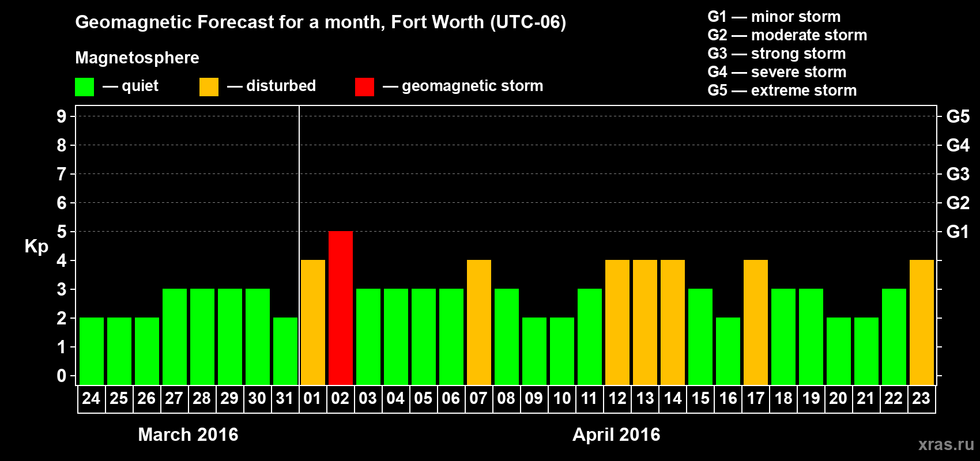Select the orange bar for April 01
980x461 pixels.
313,323
